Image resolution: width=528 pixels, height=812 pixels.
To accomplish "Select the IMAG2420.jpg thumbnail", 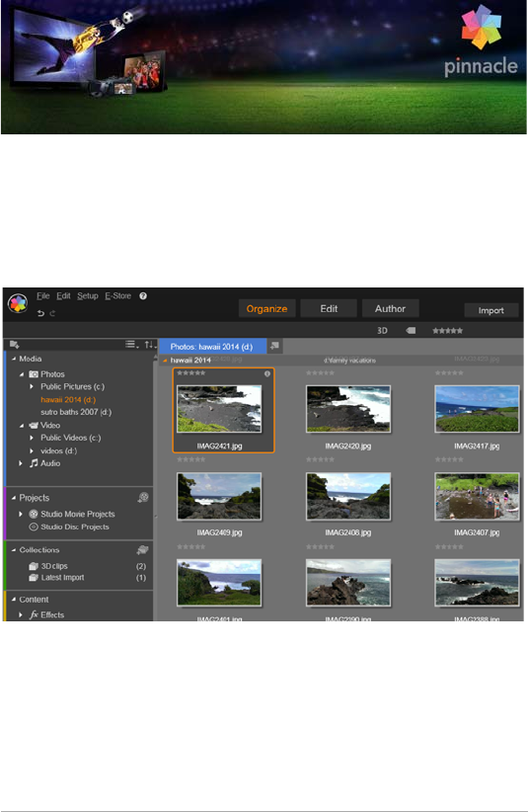I will click(x=348, y=409).
